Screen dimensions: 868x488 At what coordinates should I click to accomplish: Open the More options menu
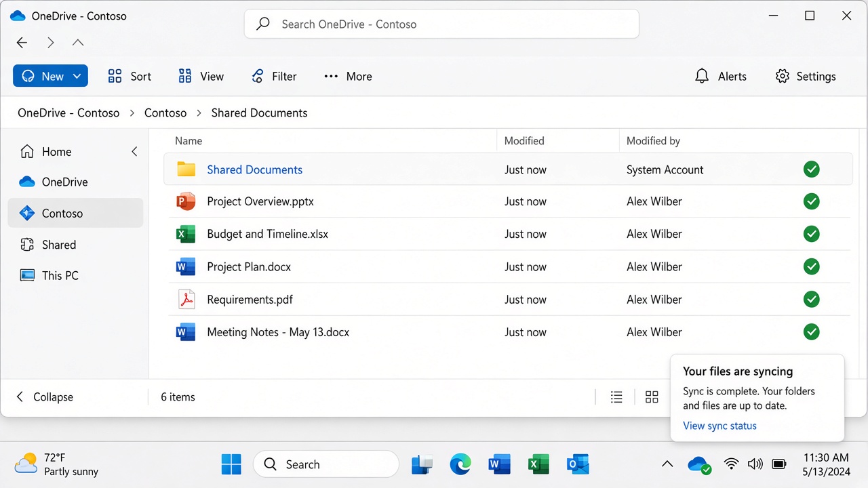[x=348, y=77]
